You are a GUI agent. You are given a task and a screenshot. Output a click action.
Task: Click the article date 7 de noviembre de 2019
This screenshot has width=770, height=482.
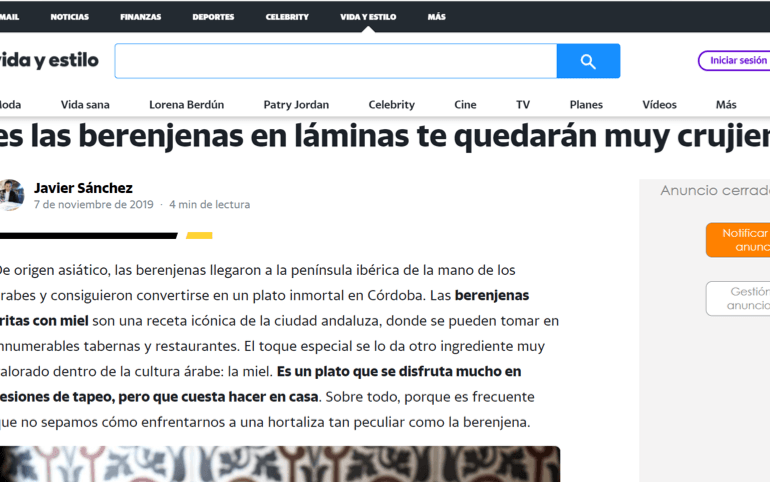point(93,204)
